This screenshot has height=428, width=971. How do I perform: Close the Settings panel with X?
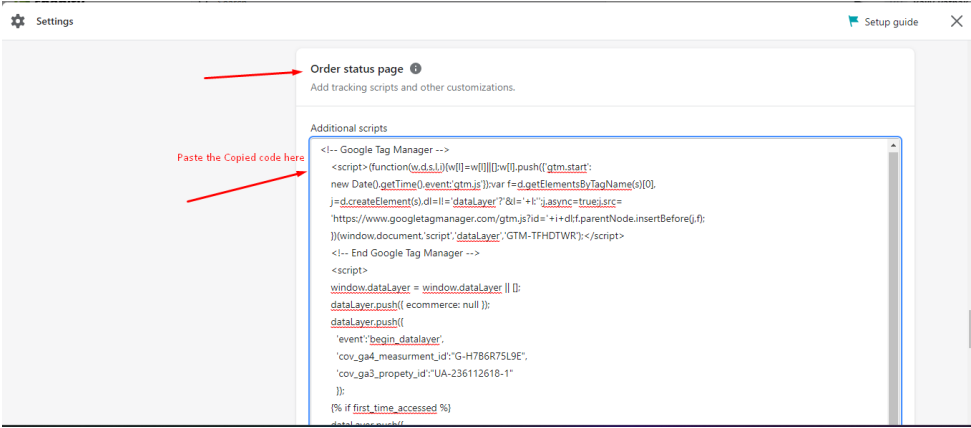pyautogui.click(x=956, y=22)
